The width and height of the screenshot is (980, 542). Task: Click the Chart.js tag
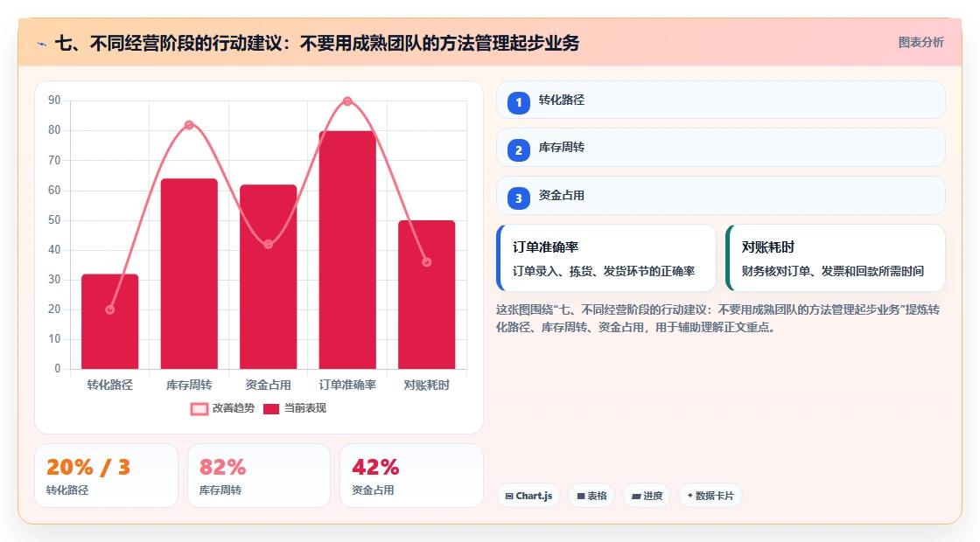point(528,496)
